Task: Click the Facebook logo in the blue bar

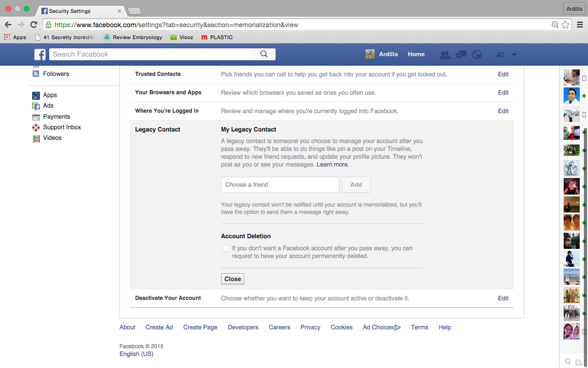Action: click(40, 54)
